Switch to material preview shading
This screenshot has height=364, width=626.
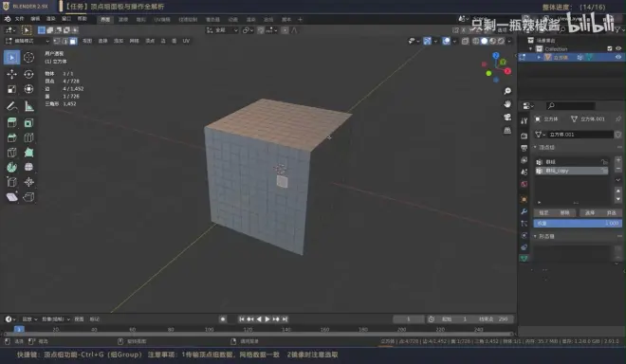point(492,41)
